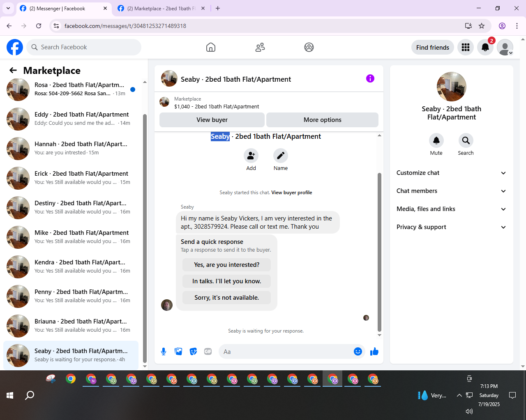Open Mike conversation
526x420 pixels.
click(71, 237)
